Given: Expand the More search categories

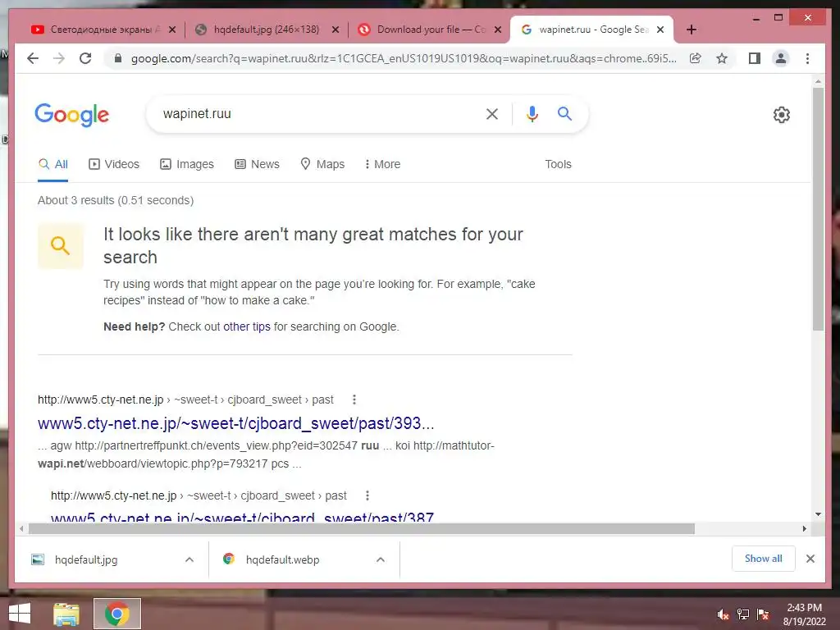Looking at the screenshot, I should click(382, 164).
